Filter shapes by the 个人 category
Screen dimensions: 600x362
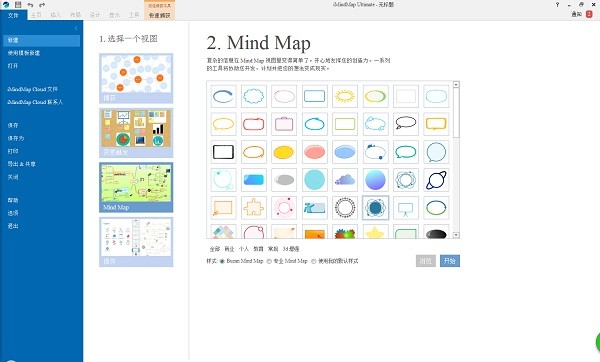pyautogui.click(x=244, y=249)
